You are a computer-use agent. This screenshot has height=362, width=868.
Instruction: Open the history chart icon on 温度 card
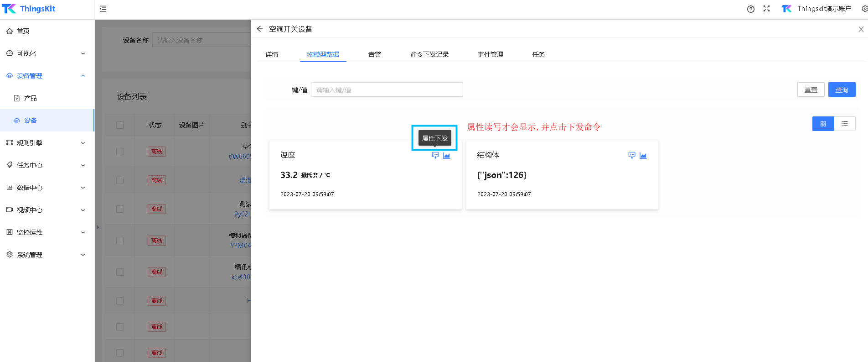(447, 156)
